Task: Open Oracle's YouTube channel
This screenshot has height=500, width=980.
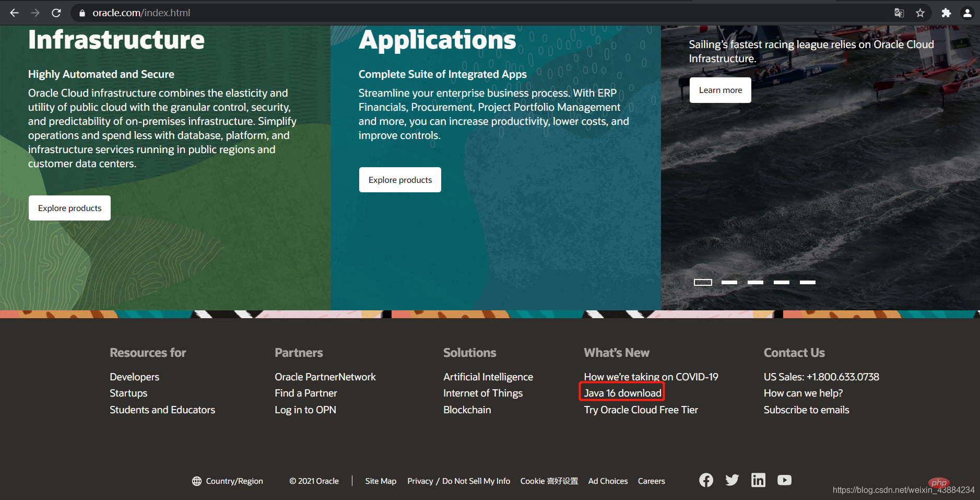Action: (784, 480)
